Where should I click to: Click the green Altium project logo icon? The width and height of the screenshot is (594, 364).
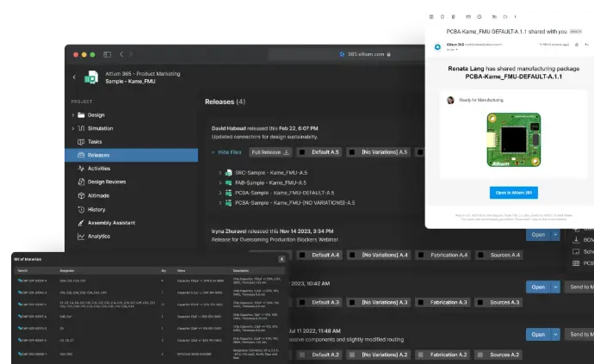[91, 77]
